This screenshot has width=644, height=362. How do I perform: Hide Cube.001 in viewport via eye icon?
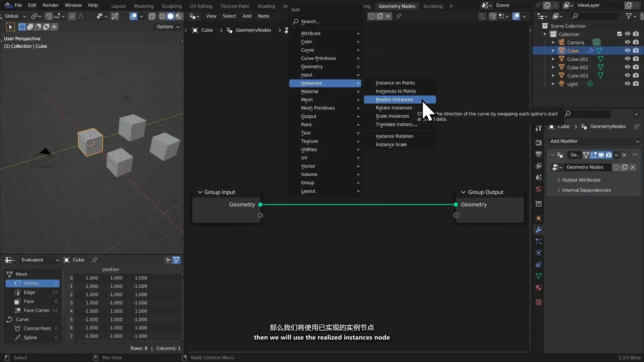627,59
